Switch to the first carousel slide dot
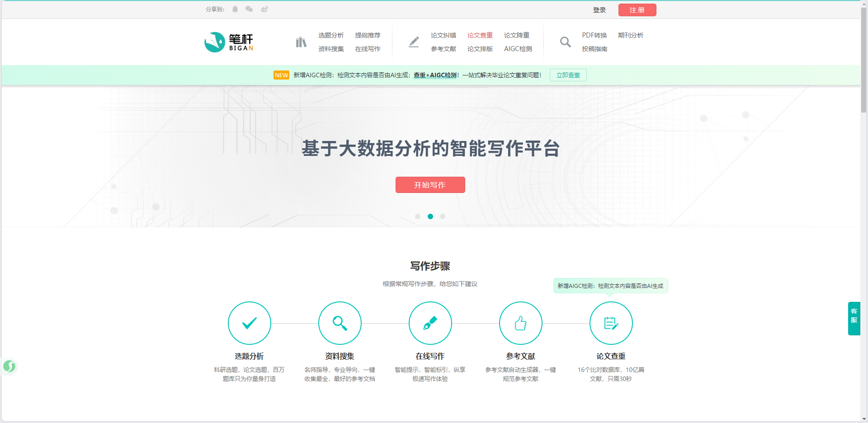The height and width of the screenshot is (423, 868). coord(418,216)
